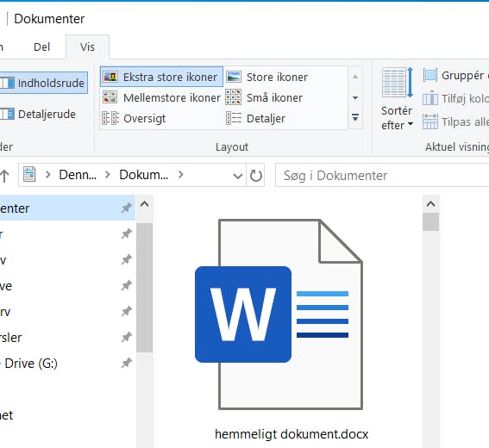Click the Gruppér efter button
The image size is (489, 448).
tap(455, 76)
